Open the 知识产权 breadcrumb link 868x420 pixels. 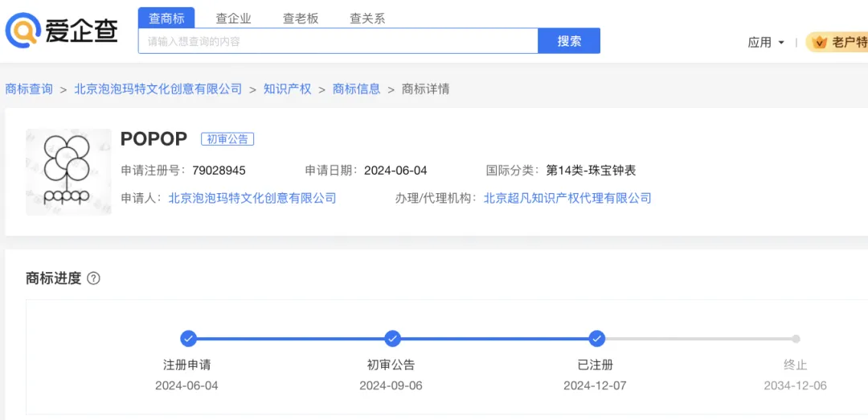[287, 89]
